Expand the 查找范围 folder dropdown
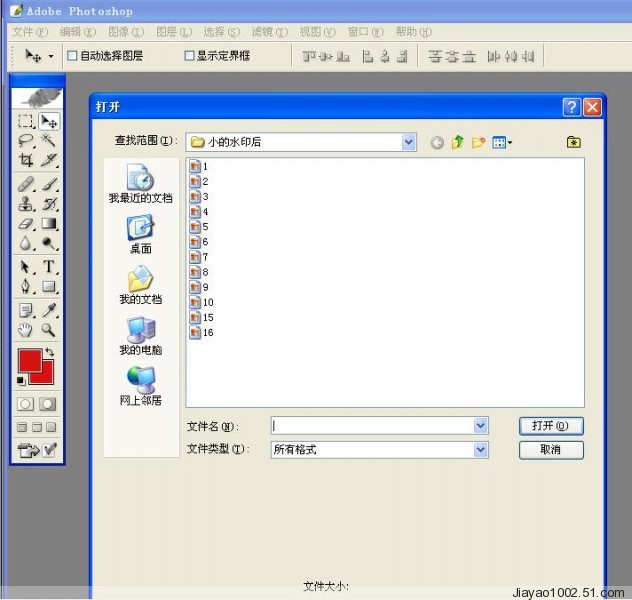Viewport: 632px width, 600px height. click(409, 142)
